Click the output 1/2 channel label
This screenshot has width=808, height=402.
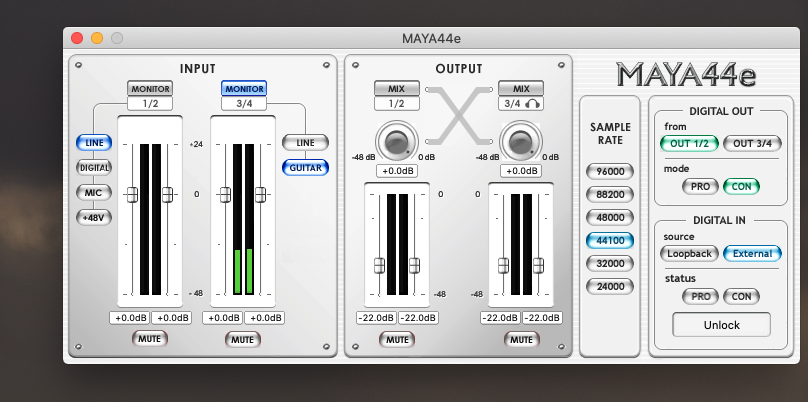coord(397,104)
